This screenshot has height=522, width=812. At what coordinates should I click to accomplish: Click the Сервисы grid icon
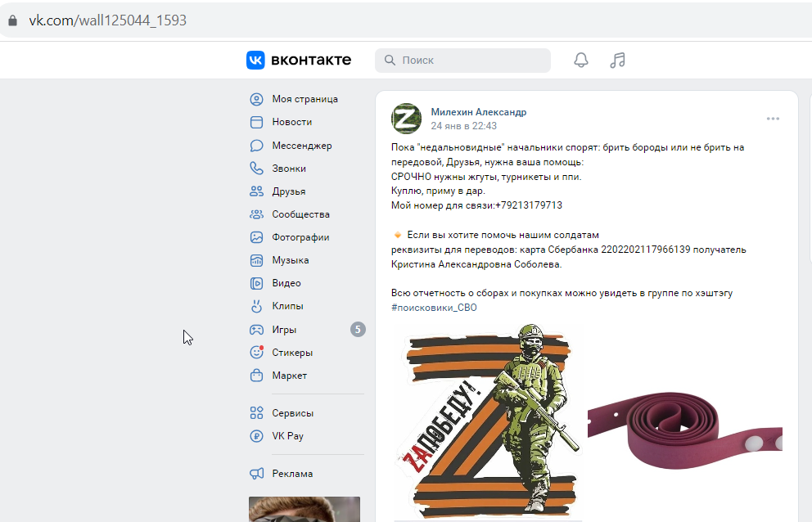pyautogui.click(x=256, y=412)
